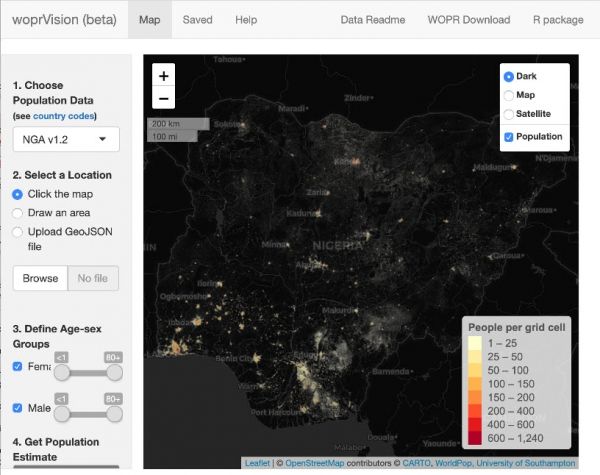
Task: Open the country codes link
Action: pos(63,116)
